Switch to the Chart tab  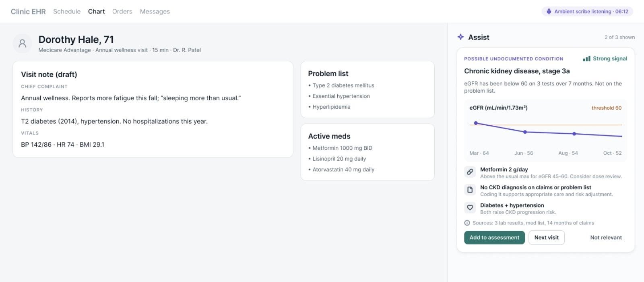[x=97, y=11]
